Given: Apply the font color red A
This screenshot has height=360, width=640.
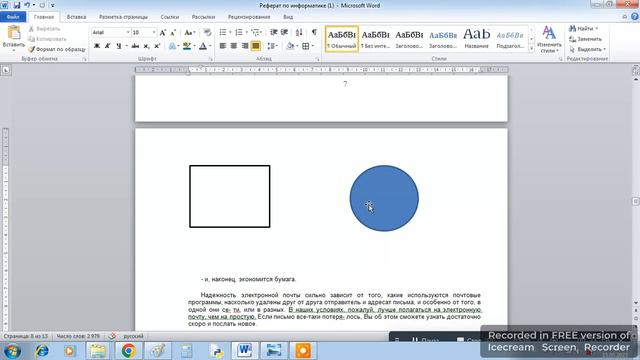Looking at the screenshot, I should tap(203, 46).
